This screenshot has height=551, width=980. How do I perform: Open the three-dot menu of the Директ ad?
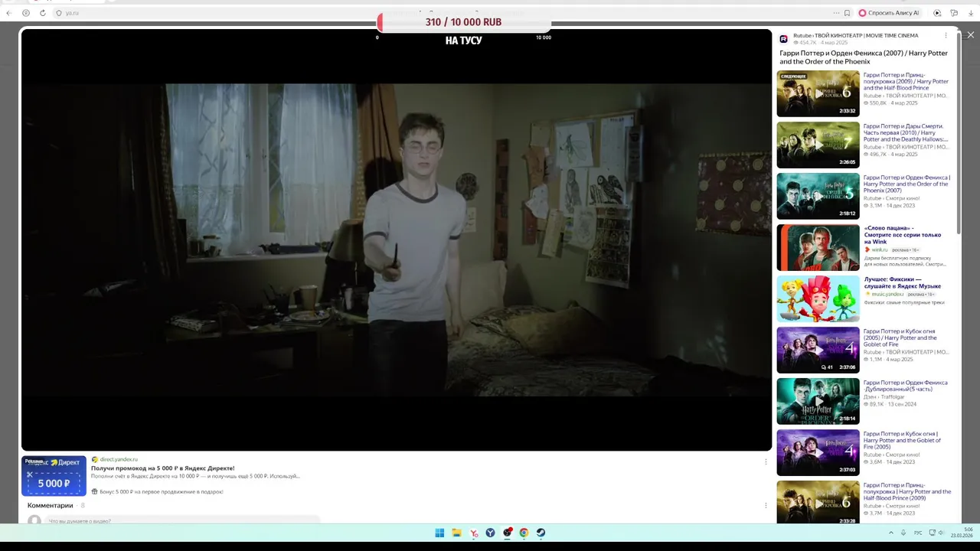766,461
